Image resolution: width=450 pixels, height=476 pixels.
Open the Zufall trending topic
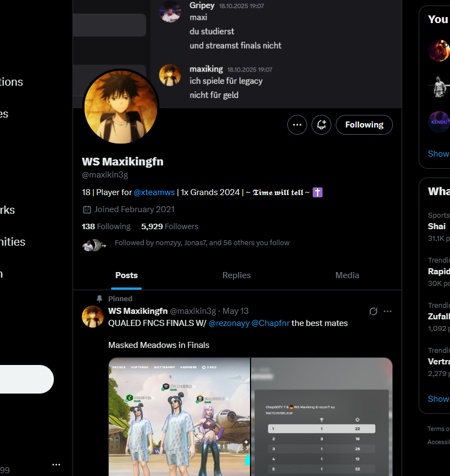click(439, 317)
